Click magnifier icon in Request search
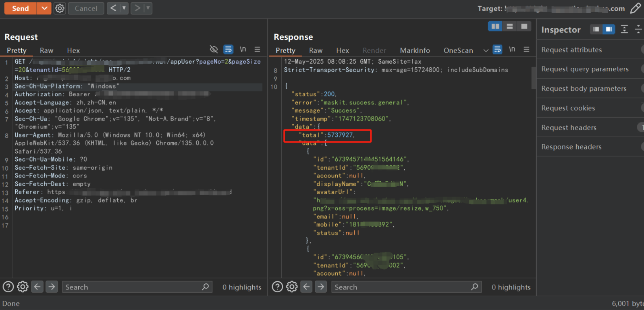 pyautogui.click(x=206, y=287)
